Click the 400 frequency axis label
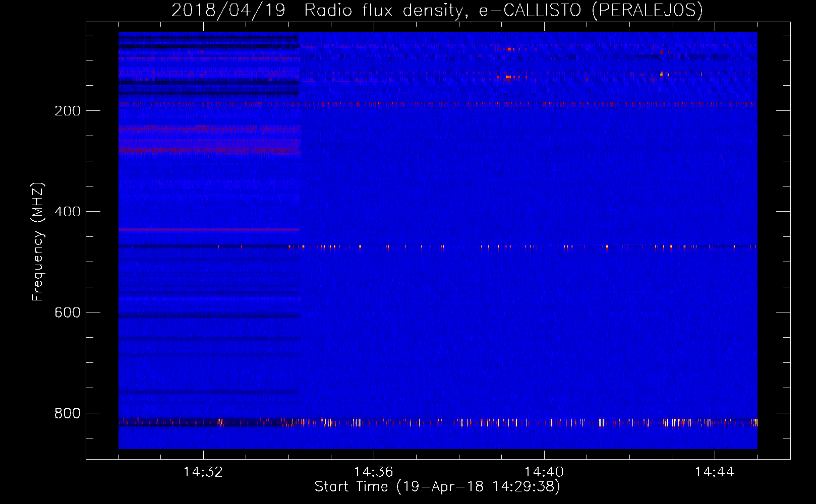Screen dimensions: 816x504 (x=68, y=212)
